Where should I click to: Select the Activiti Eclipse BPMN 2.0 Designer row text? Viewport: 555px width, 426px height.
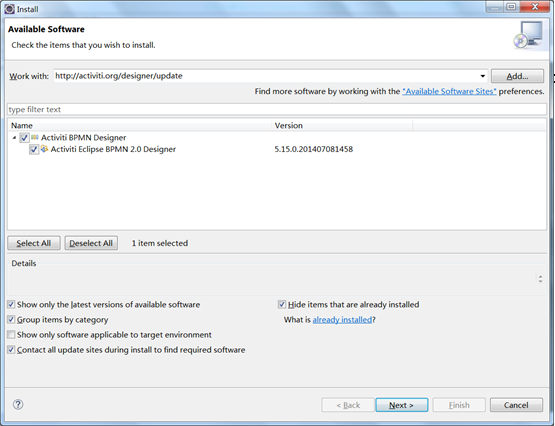pyautogui.click(x=113, y=149)
